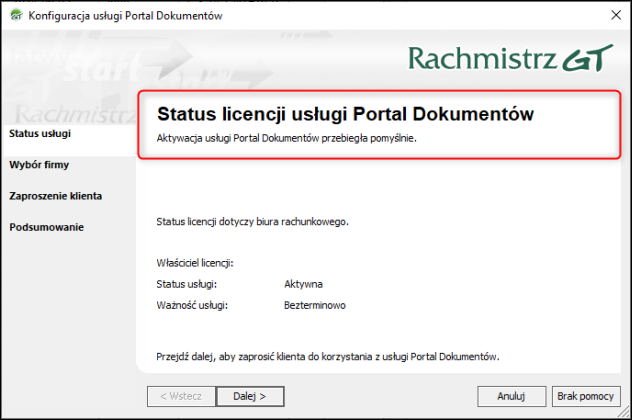Click the Rachmistrz GT logo
This screenshot has height=420, width=632.
(511, 58)
